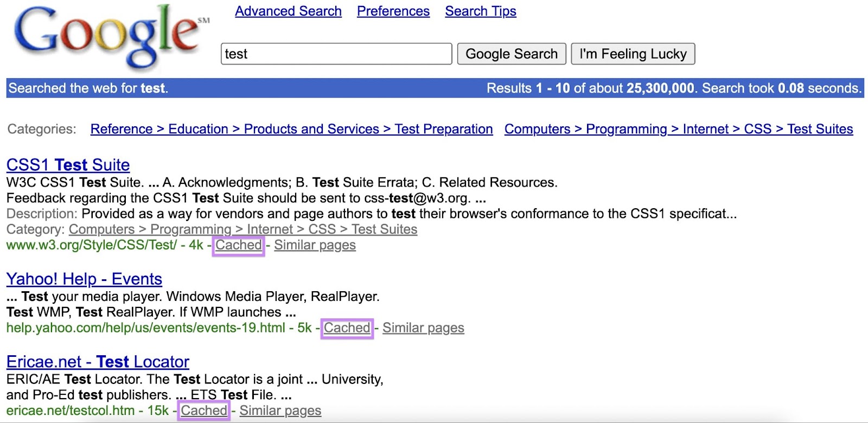Click the "Description:" label in first result
The height and width of the screenshot is (423, 868).
(42, 214)
